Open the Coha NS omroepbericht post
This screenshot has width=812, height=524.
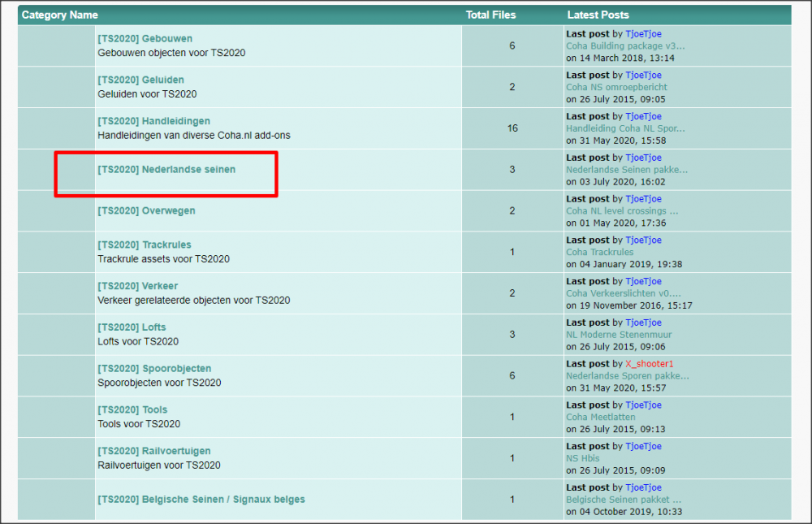click(x=616, y=87)
